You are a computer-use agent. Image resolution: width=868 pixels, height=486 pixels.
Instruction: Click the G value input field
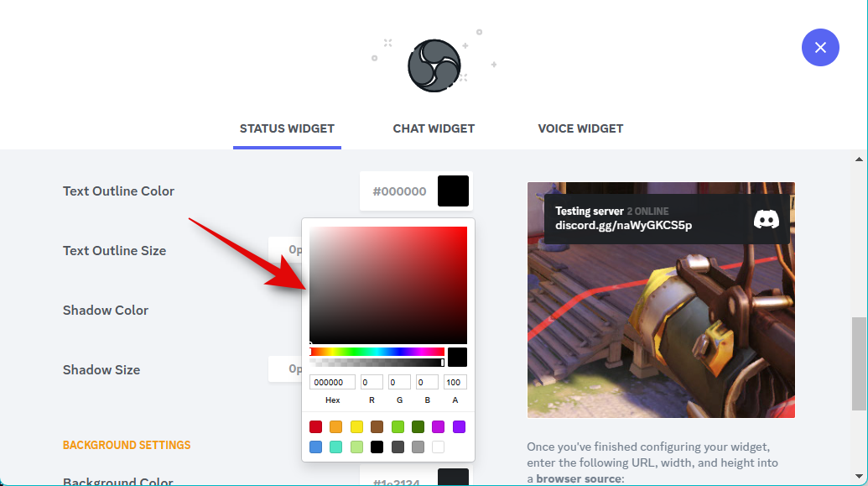click(399, 383)
